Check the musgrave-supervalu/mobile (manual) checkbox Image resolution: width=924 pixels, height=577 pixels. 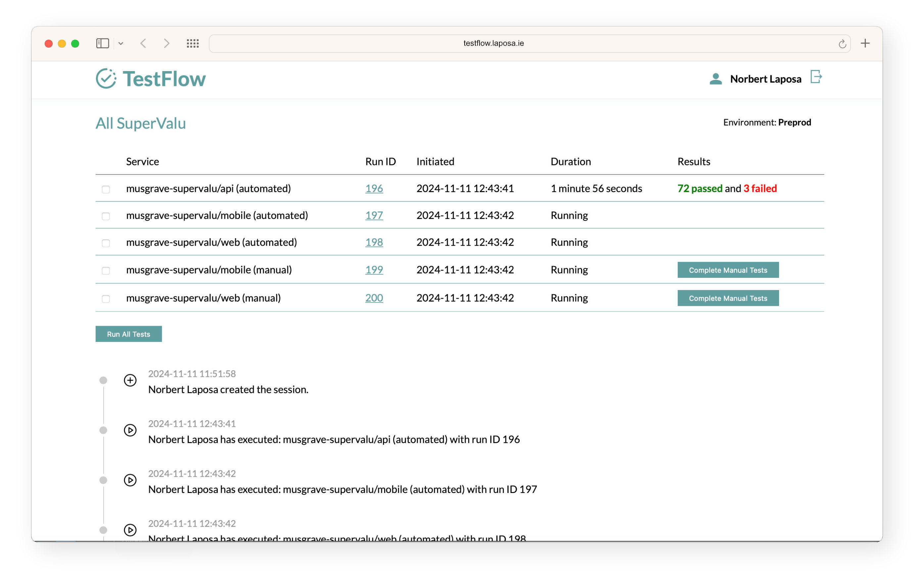click(106, 270)
